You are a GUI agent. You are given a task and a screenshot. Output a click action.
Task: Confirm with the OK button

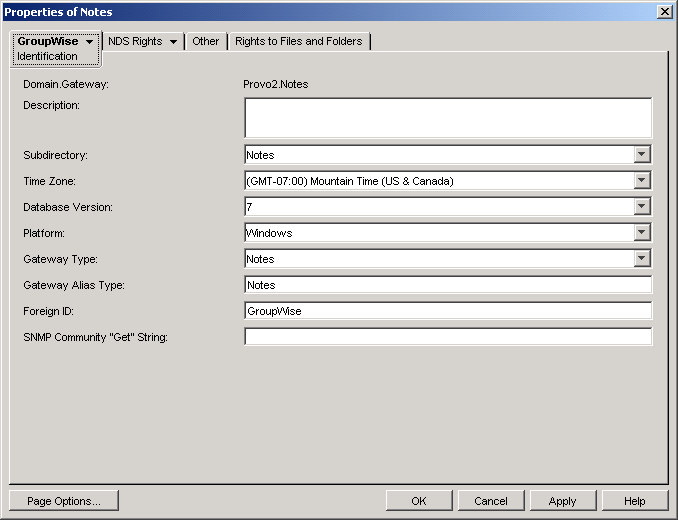tap(419, 501)
